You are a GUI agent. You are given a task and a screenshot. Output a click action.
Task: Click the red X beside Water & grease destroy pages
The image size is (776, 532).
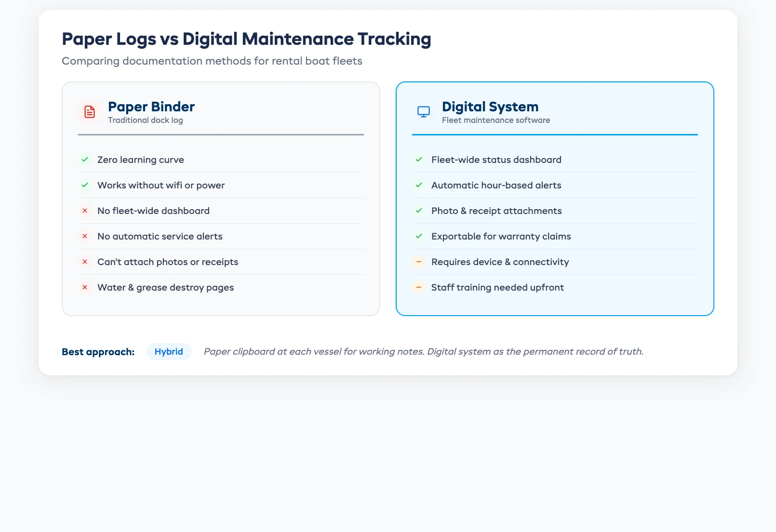coord(85,287)
